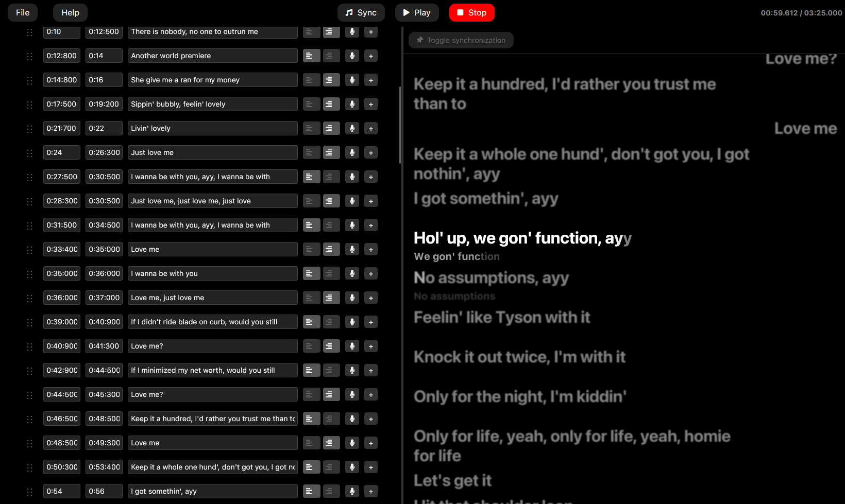845x504 pixels.
Task: Add line after 'Sippin' bubbly, feelin' lovely'
Action: (371, 104)
